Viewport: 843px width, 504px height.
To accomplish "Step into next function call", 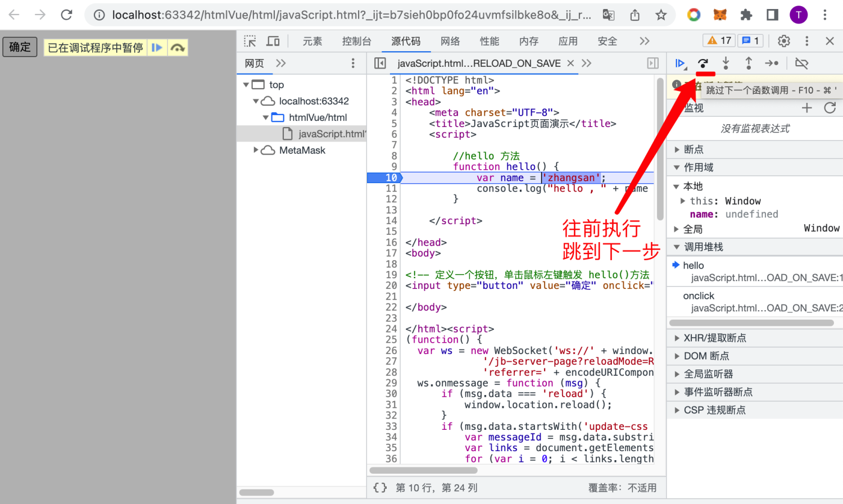I will [726, 63].
